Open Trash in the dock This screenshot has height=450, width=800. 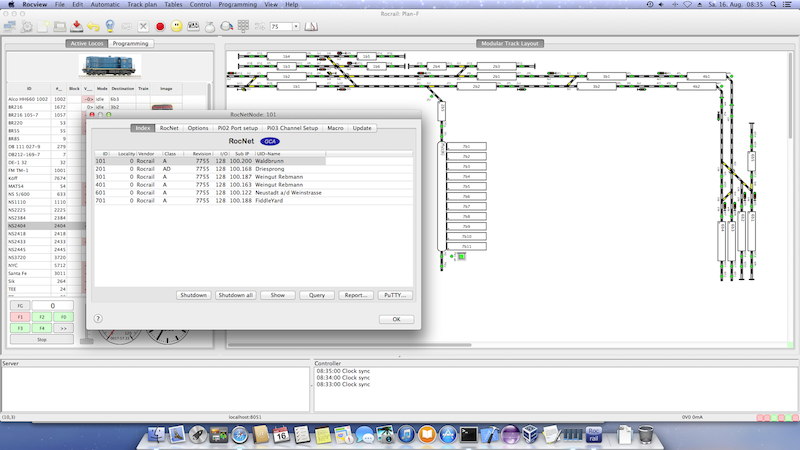point(645,435)
